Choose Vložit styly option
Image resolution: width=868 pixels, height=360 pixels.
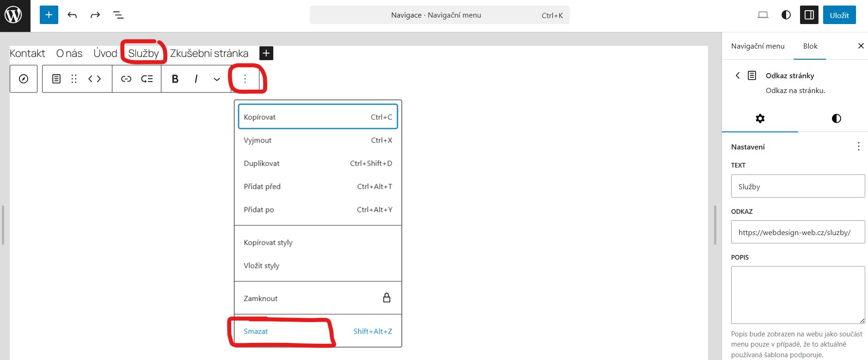coord(318,266)
